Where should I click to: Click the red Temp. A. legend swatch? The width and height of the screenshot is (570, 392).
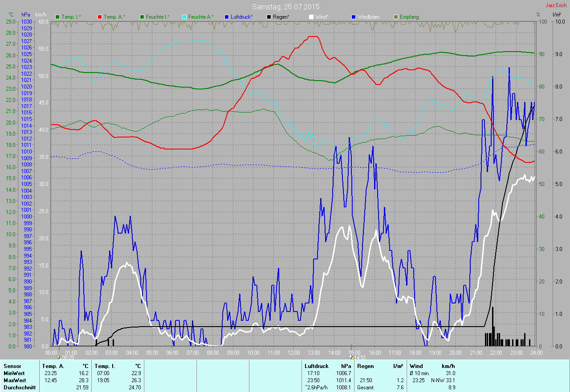(100, 17)
